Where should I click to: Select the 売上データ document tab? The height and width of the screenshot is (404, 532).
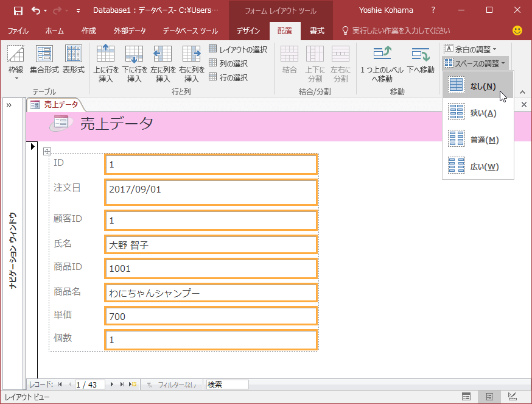point(55,105)
